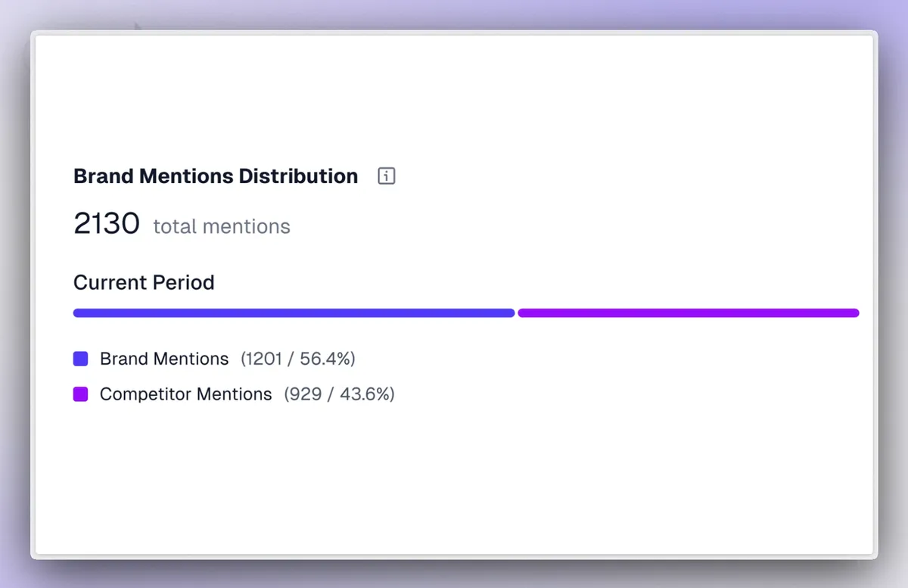This screenshot has height=588, width=908.
Task: Click the right end of the purple bar
Action: [x=855, y=313]
